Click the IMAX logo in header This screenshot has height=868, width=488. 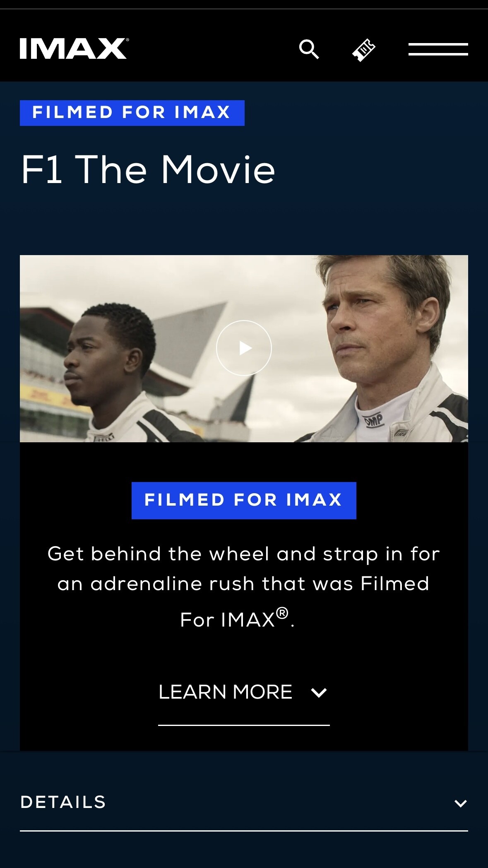[74, 49]
